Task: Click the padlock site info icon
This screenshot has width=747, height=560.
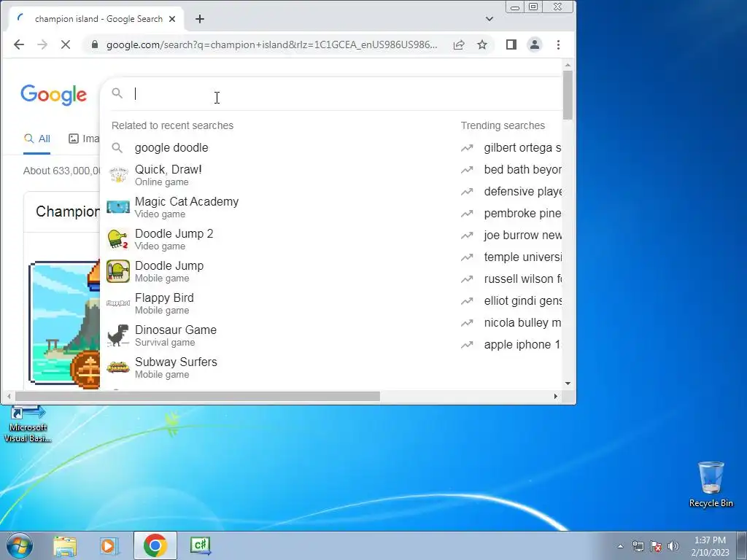Action: tap(95, 44)
